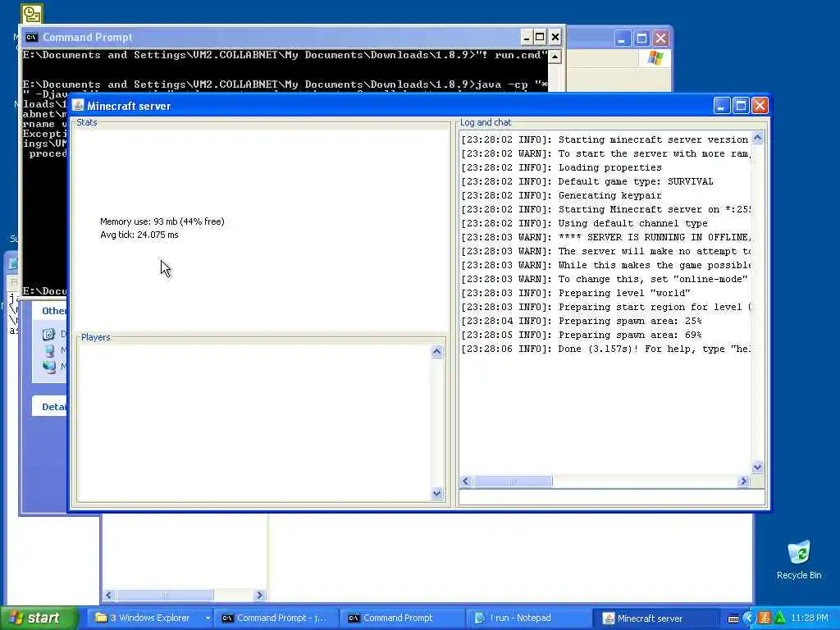
Task: Maximize the background Explorer window
Action: (641, 39)
